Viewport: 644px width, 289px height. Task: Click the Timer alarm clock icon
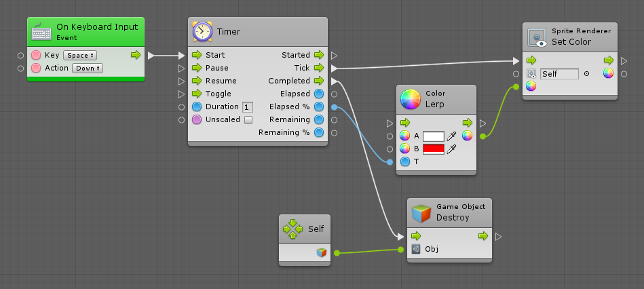click(202, 32)
